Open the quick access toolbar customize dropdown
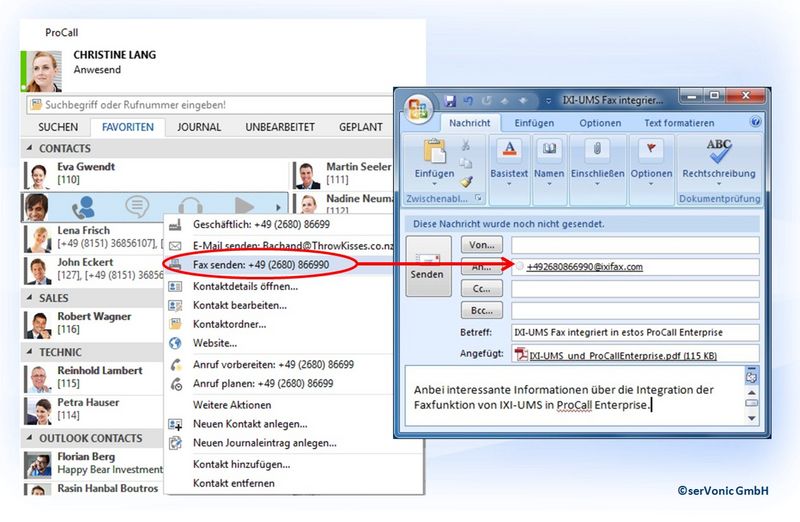This screenshot has height=522, width=800. tap(548, 101)
